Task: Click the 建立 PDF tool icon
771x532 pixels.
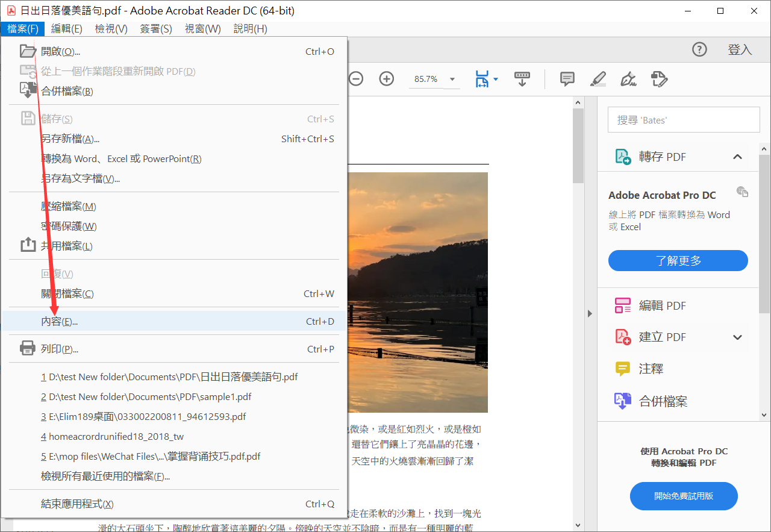Action: pos(622,337)
